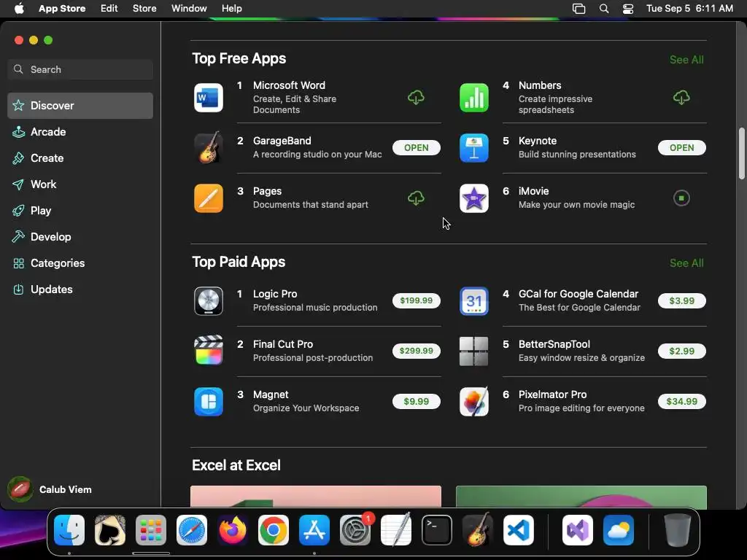Click the Logic Pro app icon
This screenshot has height=560, width=747.
tap(208, 301)
